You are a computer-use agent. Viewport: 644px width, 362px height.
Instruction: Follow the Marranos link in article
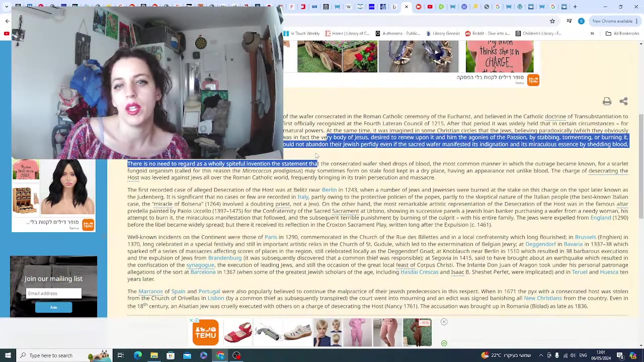150,291
